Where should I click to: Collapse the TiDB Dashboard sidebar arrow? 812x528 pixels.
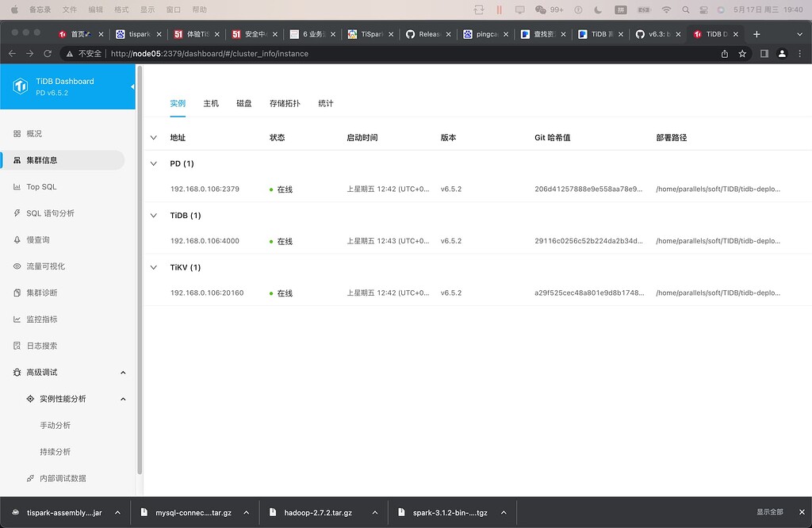click(x=133, y=86)
